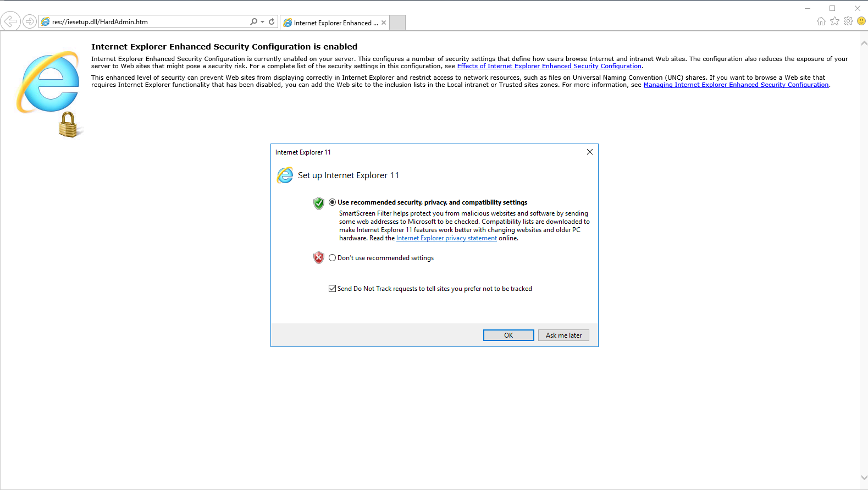Open the Favorites star icon

(x=834, y=21)
